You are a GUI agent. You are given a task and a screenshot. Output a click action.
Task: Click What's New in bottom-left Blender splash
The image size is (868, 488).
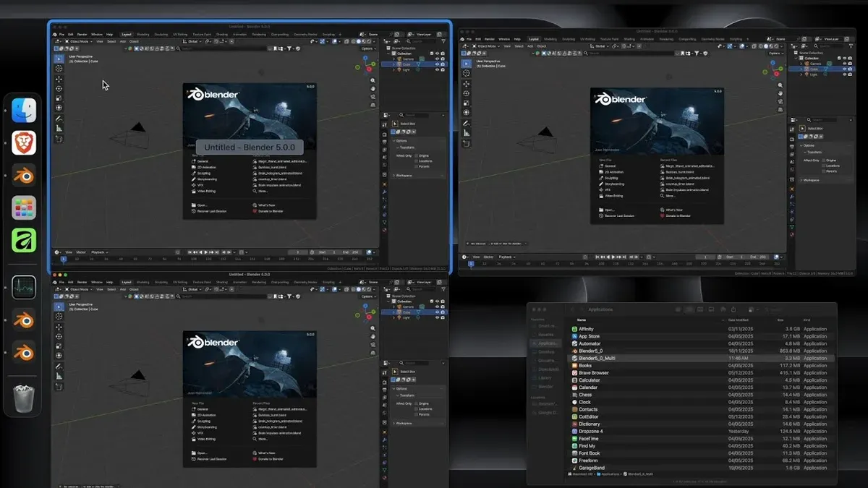(263, 453)
